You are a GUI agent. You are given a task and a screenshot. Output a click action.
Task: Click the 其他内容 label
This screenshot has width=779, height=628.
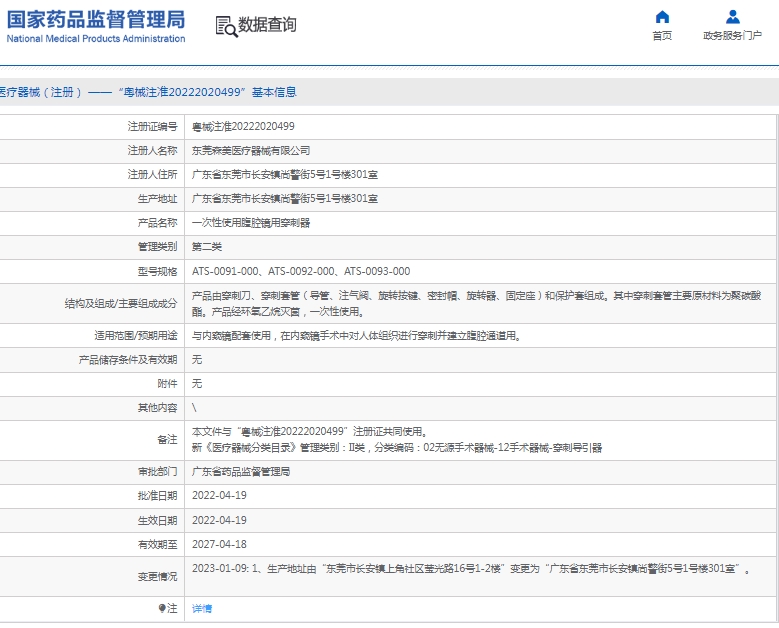tap(157, 407)
